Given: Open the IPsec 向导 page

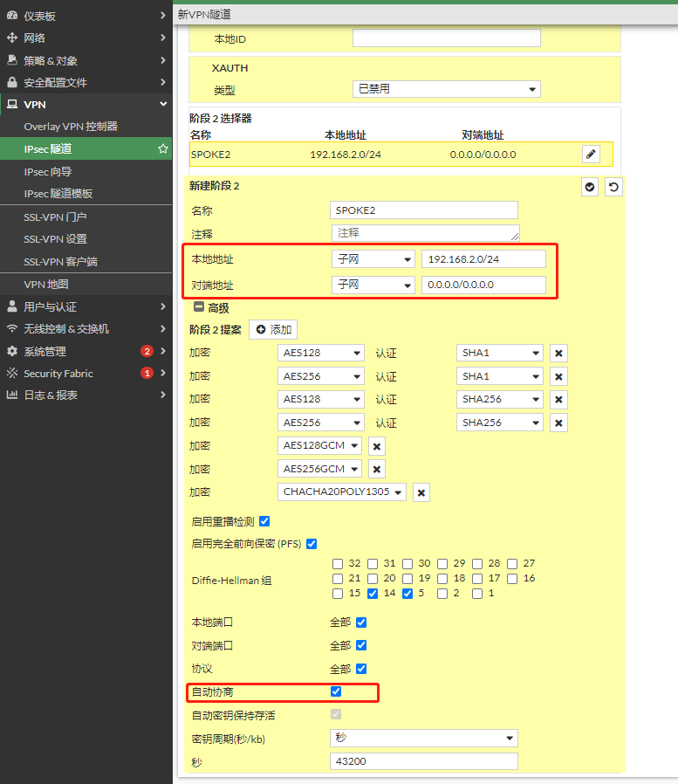Looking at the screenshot, I should coord(47,172).
